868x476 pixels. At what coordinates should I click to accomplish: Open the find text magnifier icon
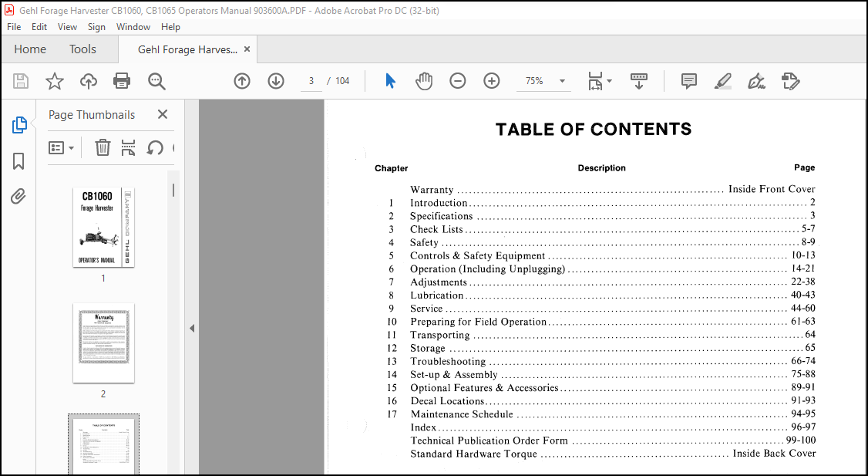(156, 81)
